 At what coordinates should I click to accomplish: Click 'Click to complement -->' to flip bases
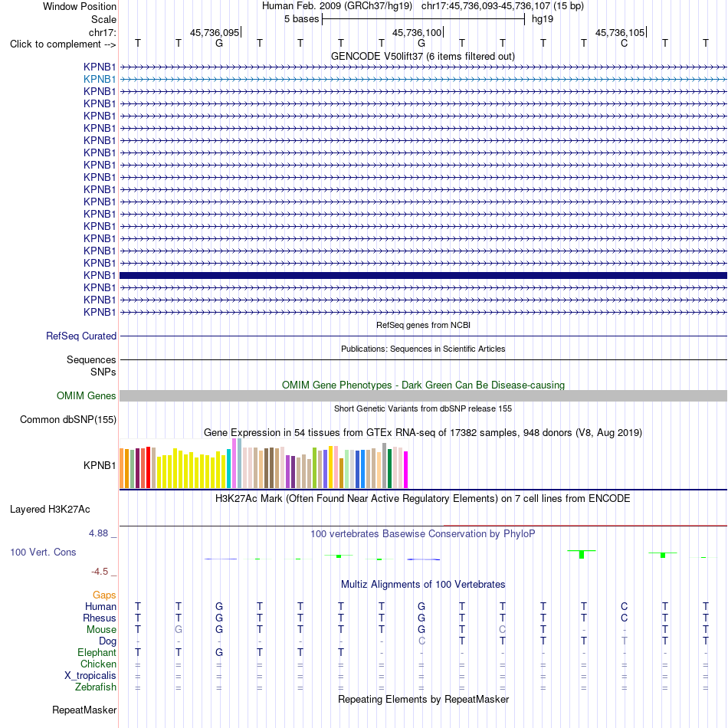63,44
